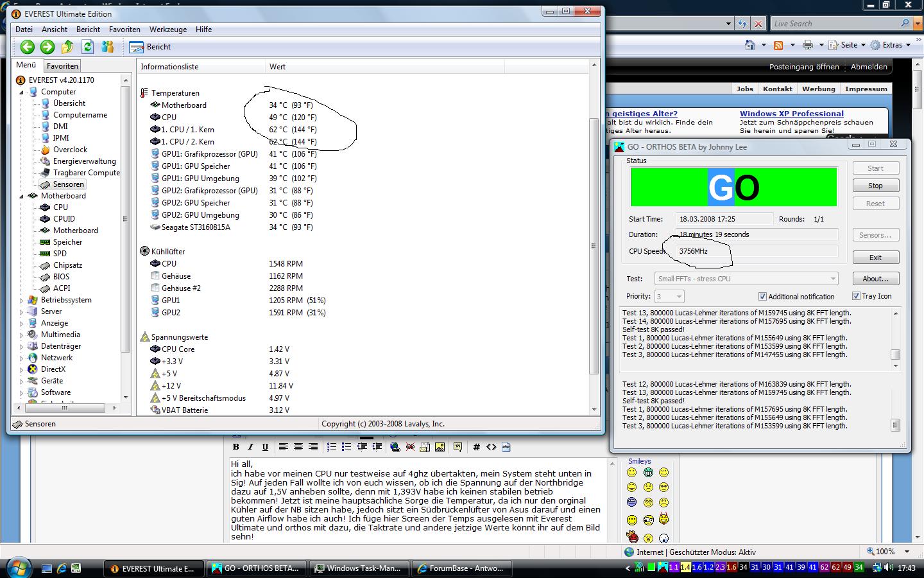
Task: Switch to the Favoriten tab
Action: (62, 66)
